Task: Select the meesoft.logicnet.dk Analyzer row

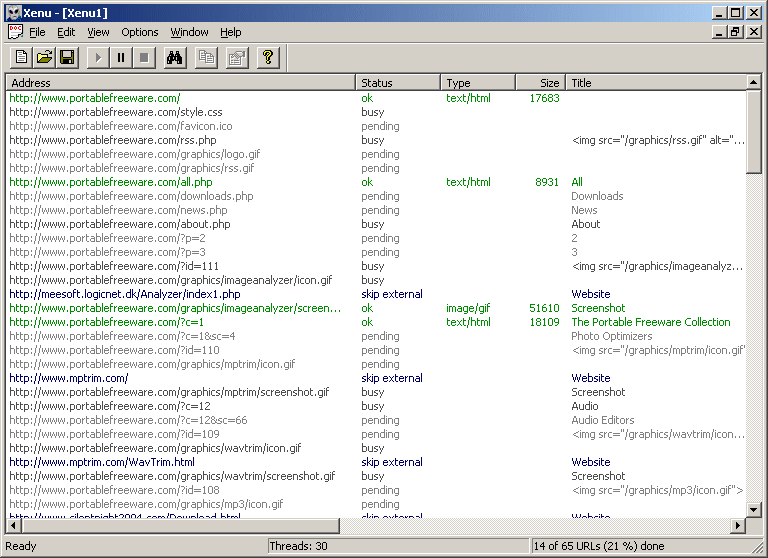Action: pos(376,294)
